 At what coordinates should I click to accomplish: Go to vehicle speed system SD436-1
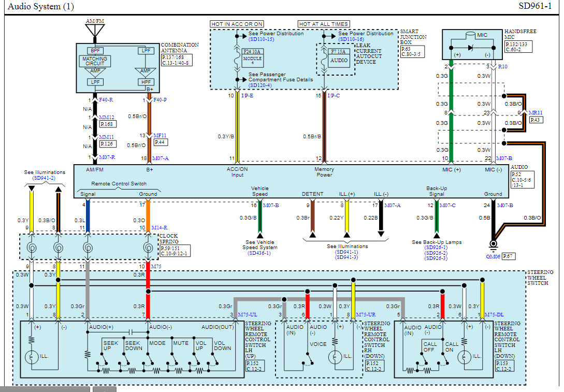coord(261,253)
